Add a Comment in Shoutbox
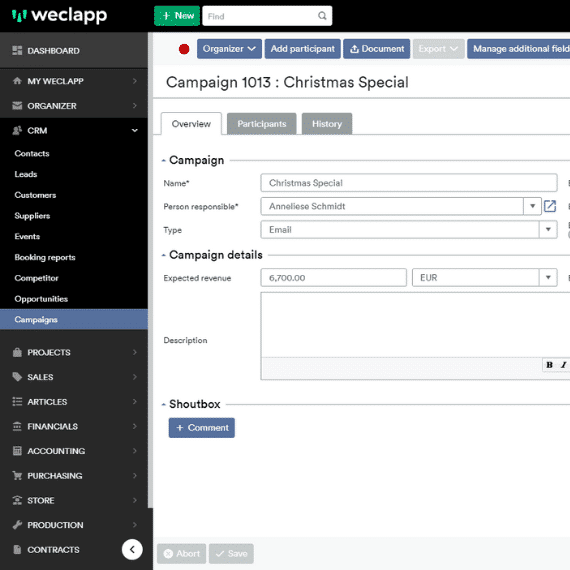The width and height of the screenshot is (570, 570). click(x=202, y=428)
